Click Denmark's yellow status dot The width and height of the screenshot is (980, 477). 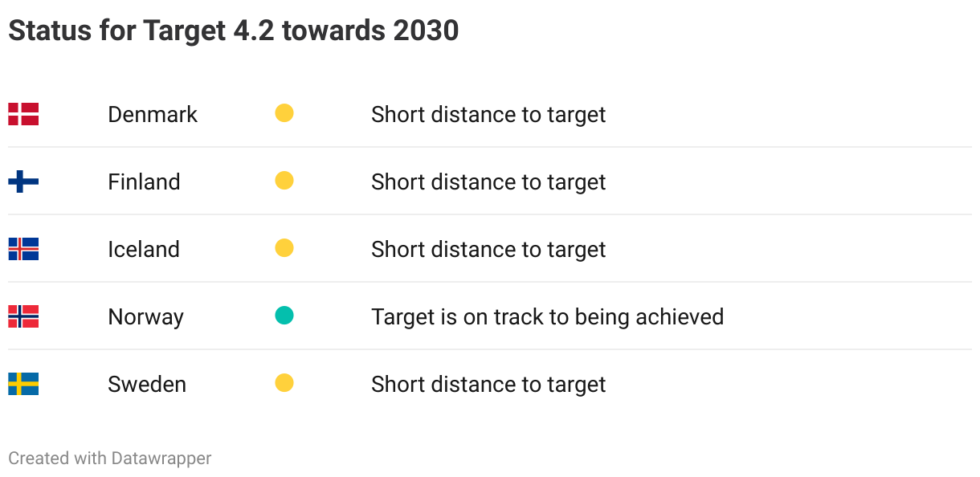click(x=284, y=113)
